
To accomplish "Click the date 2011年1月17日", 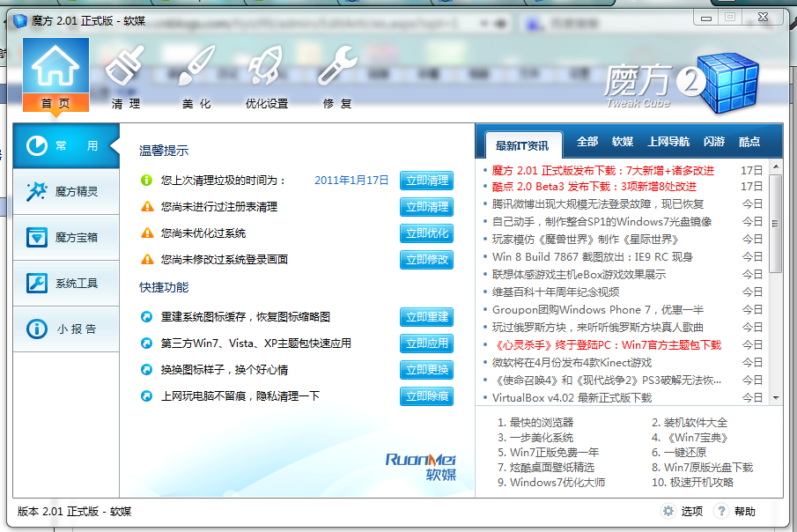I will (x=351, y=180).
